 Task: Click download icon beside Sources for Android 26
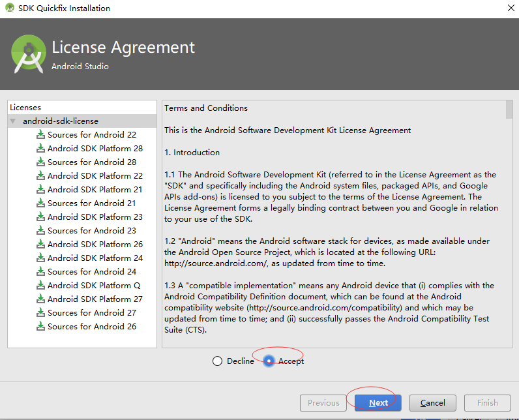pyautogui.click(x=40, y=326)
